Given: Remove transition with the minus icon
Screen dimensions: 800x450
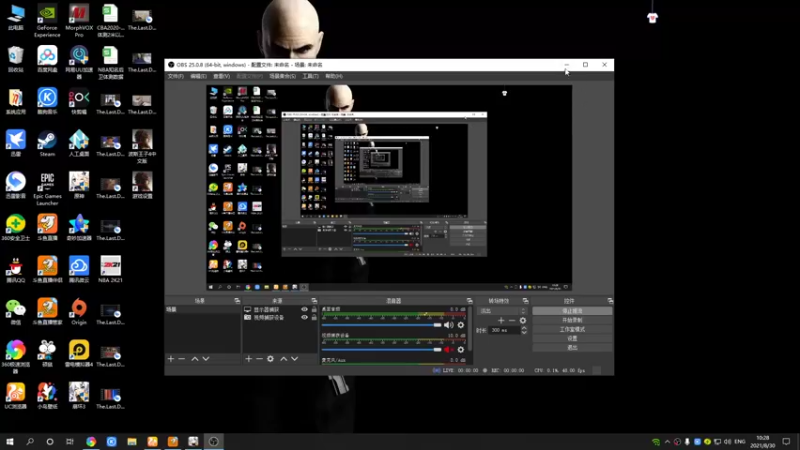Looking at the screenshot, I should [512, 320].
